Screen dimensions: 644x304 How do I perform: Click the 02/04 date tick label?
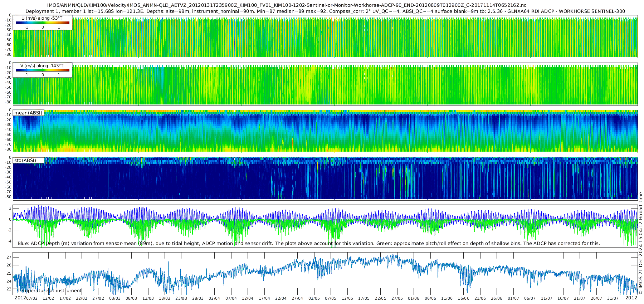[214, 298]
